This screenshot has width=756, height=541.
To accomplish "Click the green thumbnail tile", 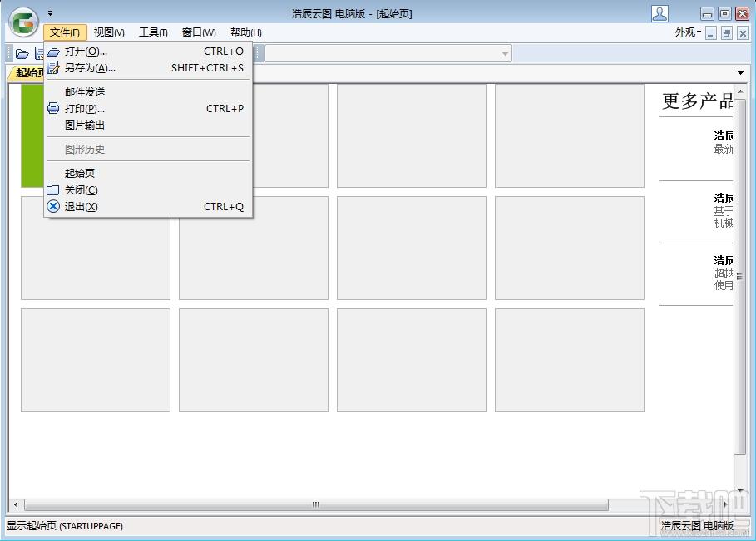I will click(32, 135).
